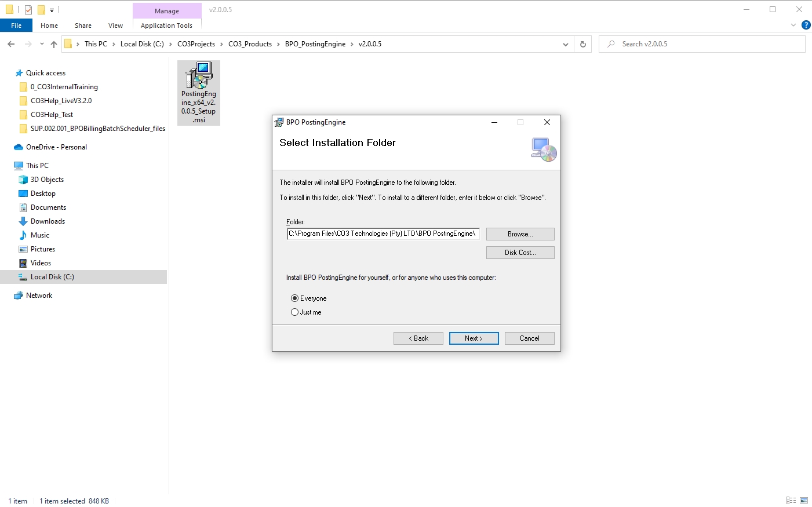Click the Manage contextual tab header
Viewport: 812px width, 507px height.
(x=167, y=11)
